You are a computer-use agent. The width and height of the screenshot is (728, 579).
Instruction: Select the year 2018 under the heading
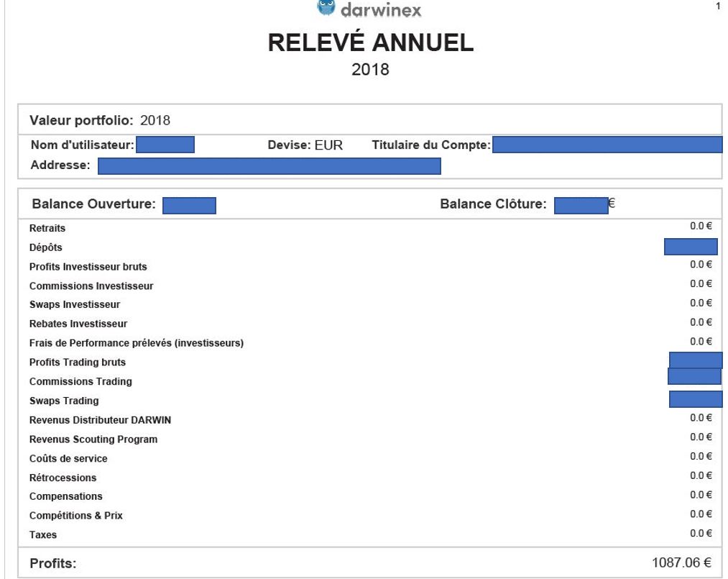click(371, 70)
